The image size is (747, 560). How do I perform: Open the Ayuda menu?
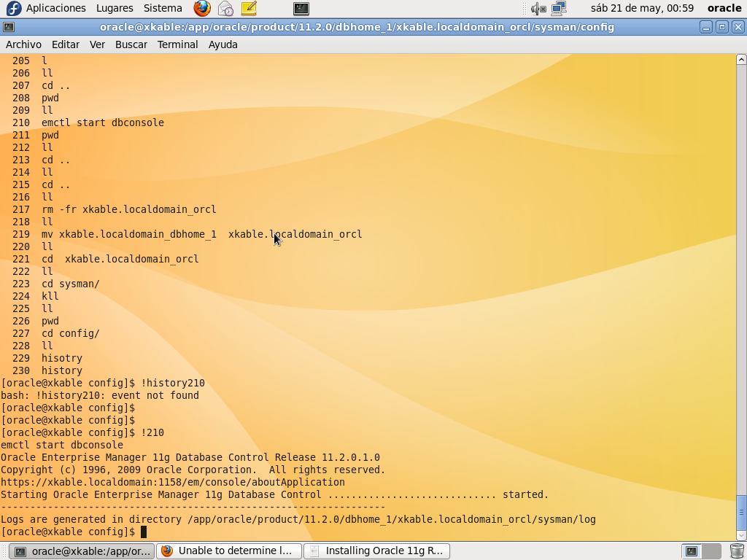click(x=223, y=44)
